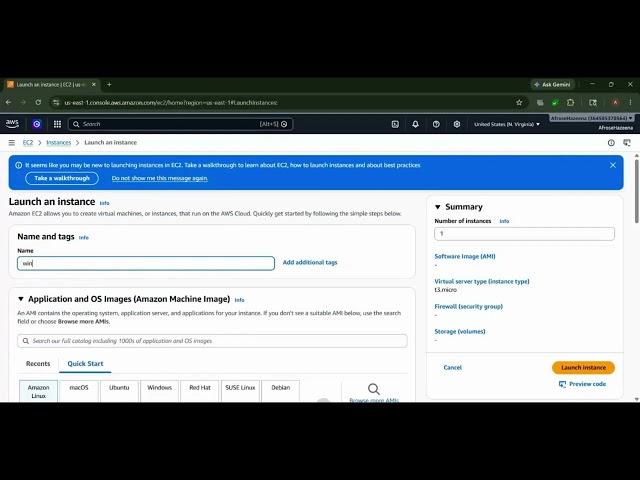Open the info panel icon near breadcrumb

pyautogui.click(x=611, y=142)
